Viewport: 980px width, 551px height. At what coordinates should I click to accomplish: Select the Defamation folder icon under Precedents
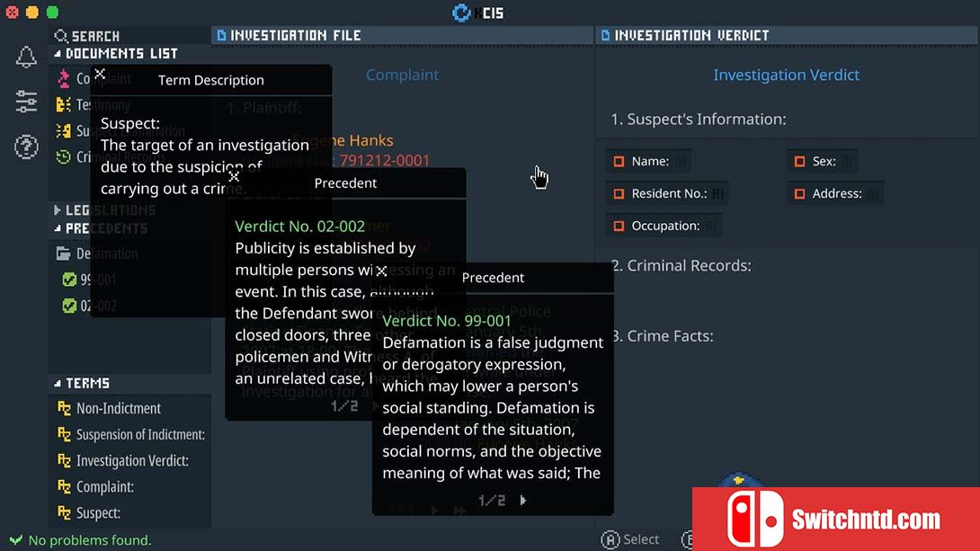(x=63, y=253)
